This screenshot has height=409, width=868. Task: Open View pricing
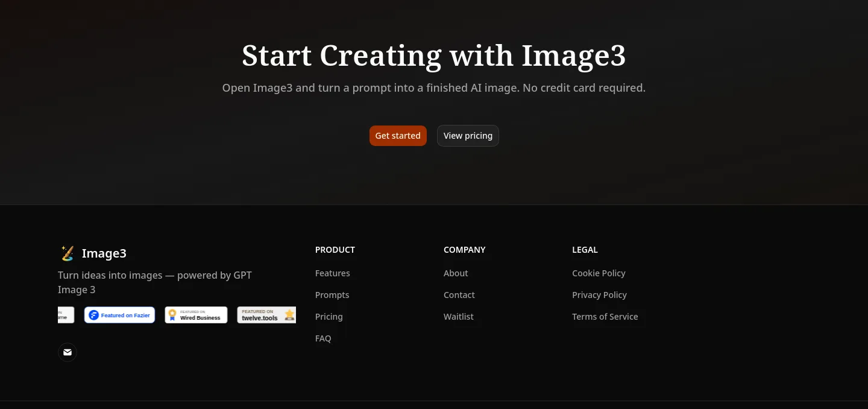click(468, 136)
